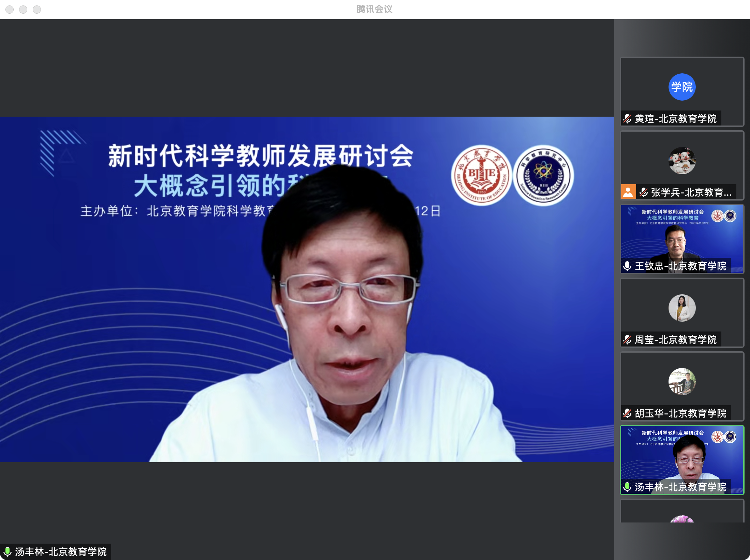Select 张学兵's cartoon pig avatar

point(682,161)
